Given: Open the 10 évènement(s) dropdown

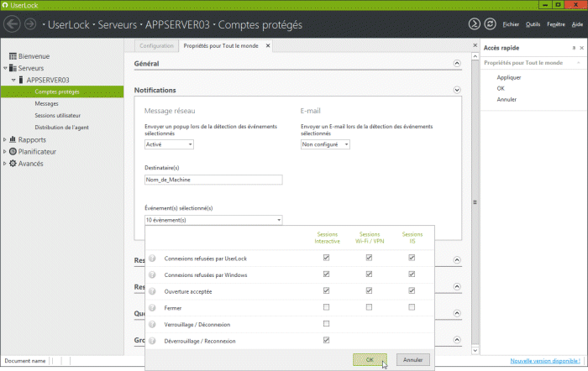Looking at the screenshot, I should [x=213, y=220].
